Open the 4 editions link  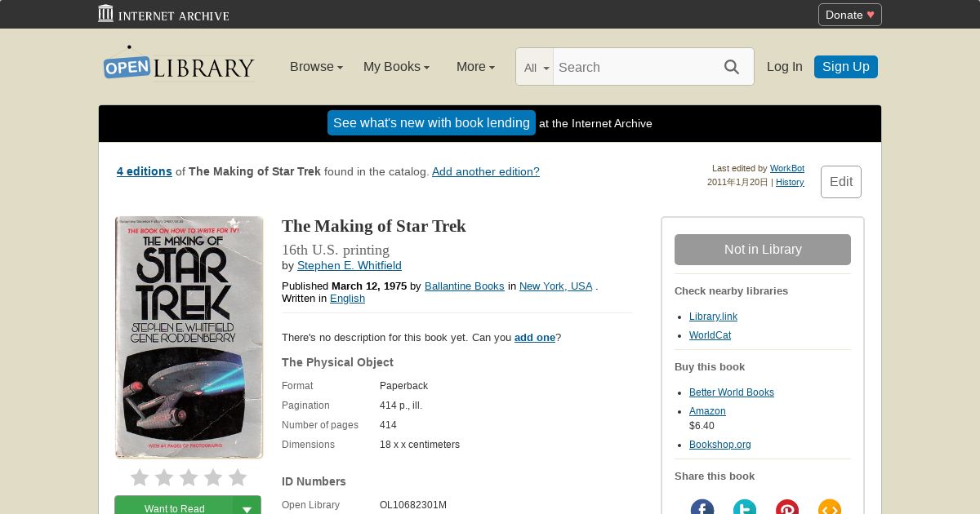[x=145, y=171]
